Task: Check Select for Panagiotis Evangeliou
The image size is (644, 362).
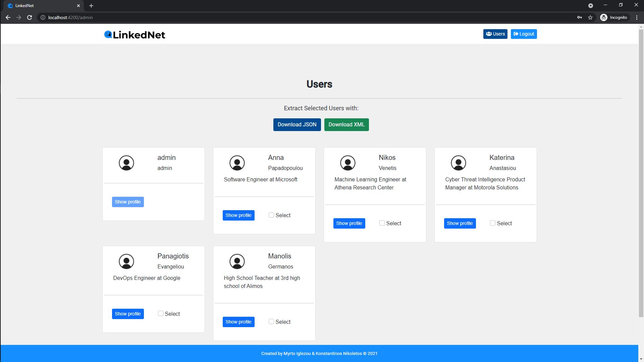Action: tap(161, 313)
